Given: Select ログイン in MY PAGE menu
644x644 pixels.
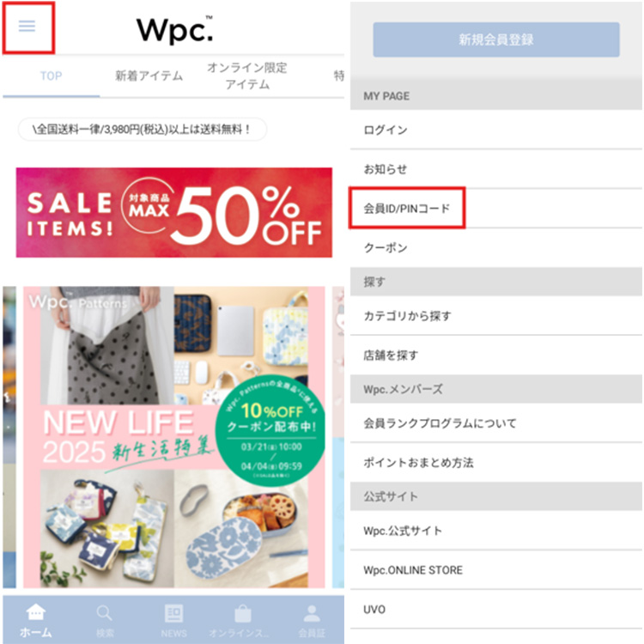Looking at the screenshot, I should click(x=496, y=130).
